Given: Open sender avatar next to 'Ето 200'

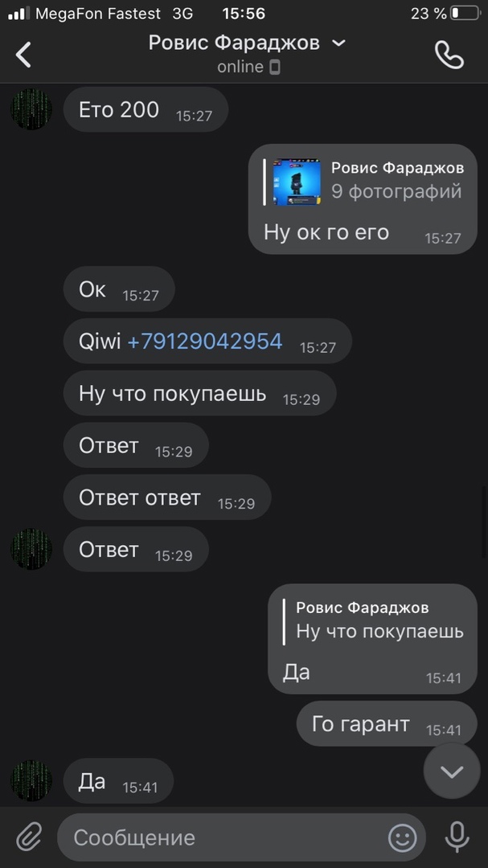Looking at the screenshot, I should pyautogui.click(x=31, y=109).
